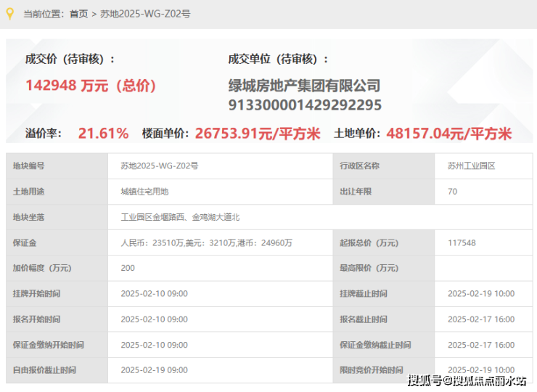This screenshot has width=537, height=392.
Task: Click the 加价幅度（万元） header cell
Action: [57, 269]
